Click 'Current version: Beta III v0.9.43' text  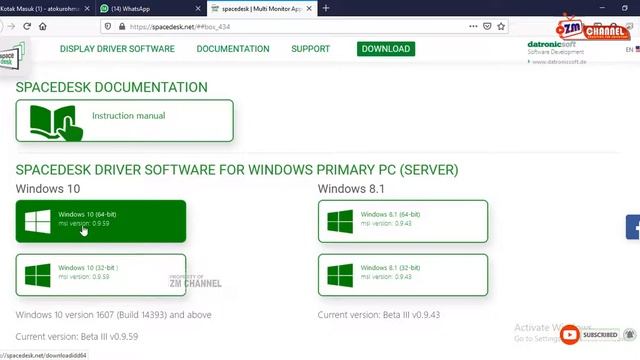point(379,315)
